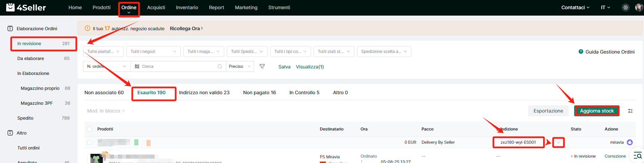Switch to In Controllo 5 tab
Viewport: 644px width, 163px height.
(x=304, y=93)
